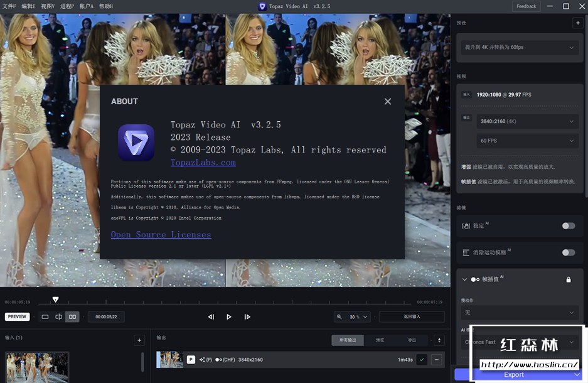This screenshot has width=588, height=383.
Task: Open the 视图V menu
Action: (48, 6)
